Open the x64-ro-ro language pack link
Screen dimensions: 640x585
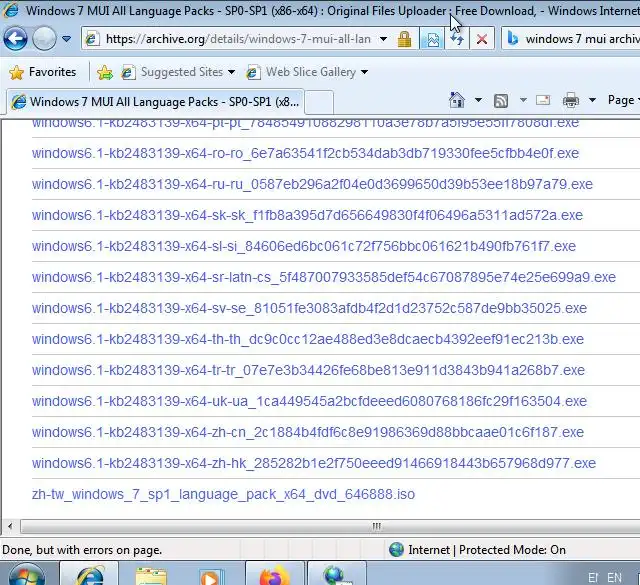[x=305, y=153]
